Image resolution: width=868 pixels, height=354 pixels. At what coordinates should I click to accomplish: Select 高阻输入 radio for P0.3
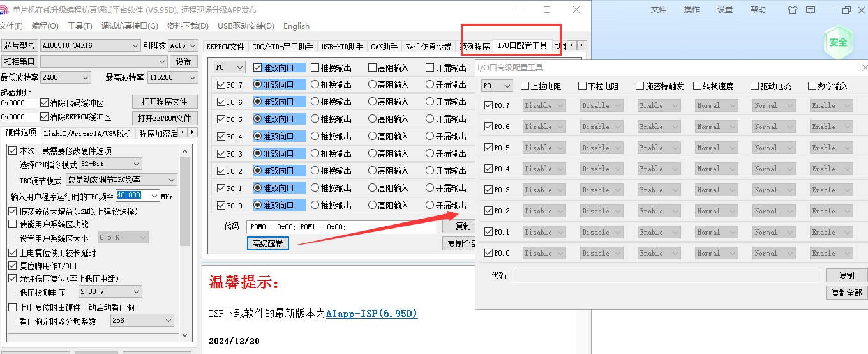pos(373,153)
